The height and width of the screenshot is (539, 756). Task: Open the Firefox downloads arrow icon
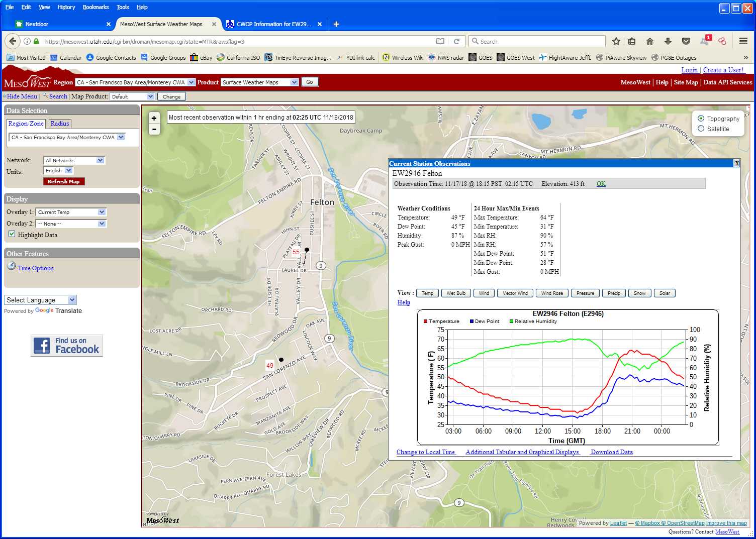pyautogui.click(x=668, y=41)
